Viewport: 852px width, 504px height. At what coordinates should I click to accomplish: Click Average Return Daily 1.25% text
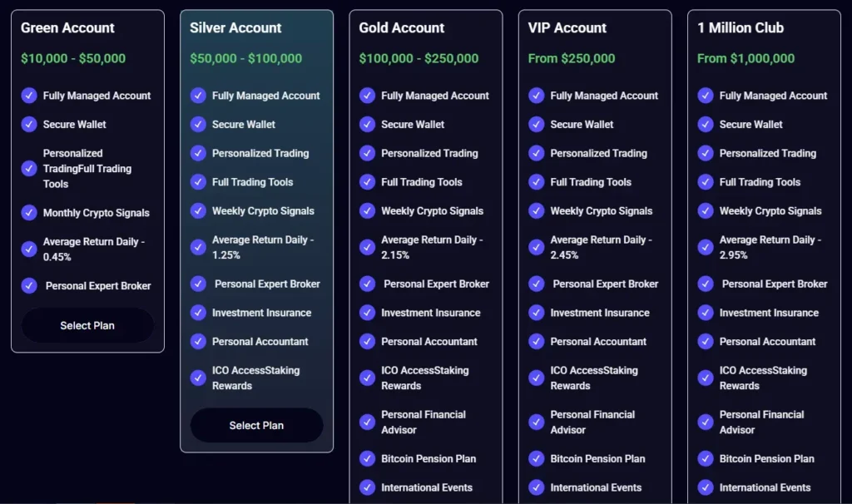(x=262, y=247)
